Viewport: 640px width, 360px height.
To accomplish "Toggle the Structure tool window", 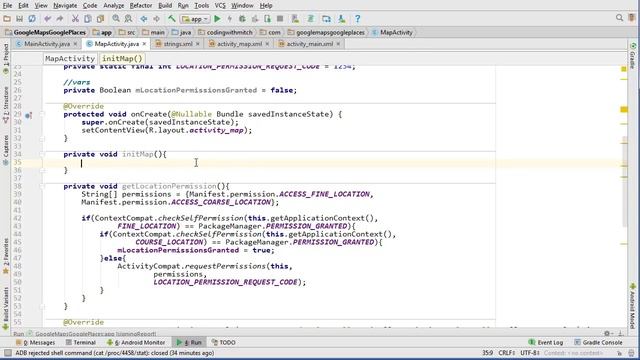I will click(x=6, y=105).
